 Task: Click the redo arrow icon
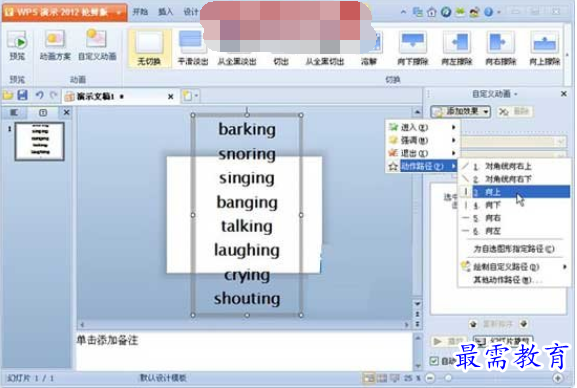pyautogui.click(x=54, y=96)
